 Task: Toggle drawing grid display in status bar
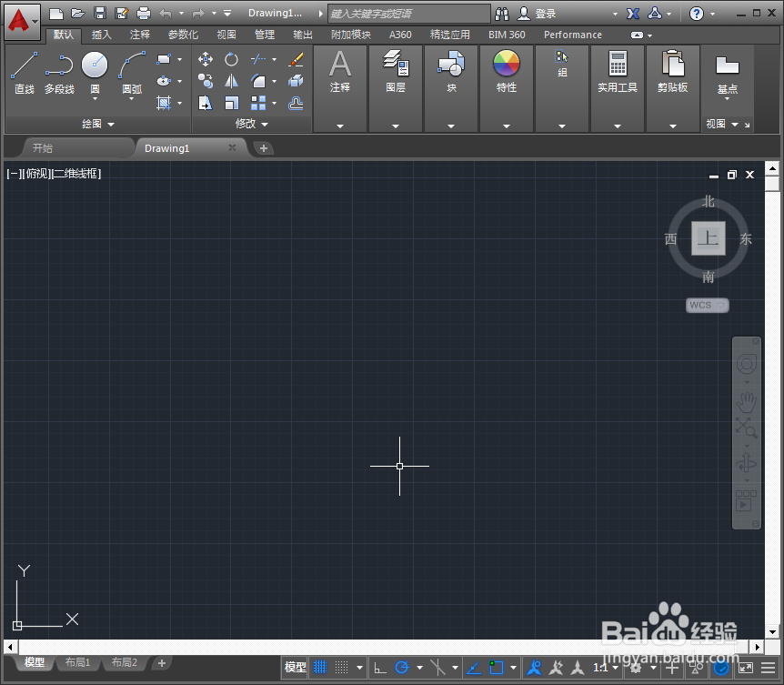click(x=320, y=667)
